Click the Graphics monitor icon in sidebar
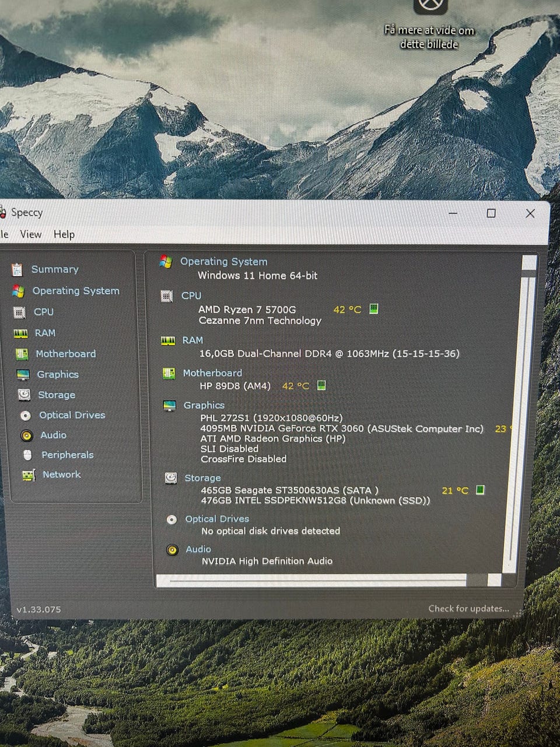 tap(23, 375)
